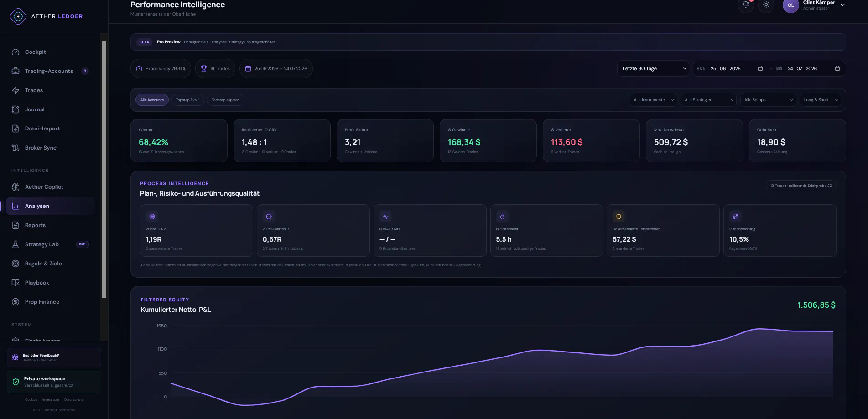The image size is (868, 419).
Task: Open the Alle Strategien dropdown
Action: pos(709,100)
